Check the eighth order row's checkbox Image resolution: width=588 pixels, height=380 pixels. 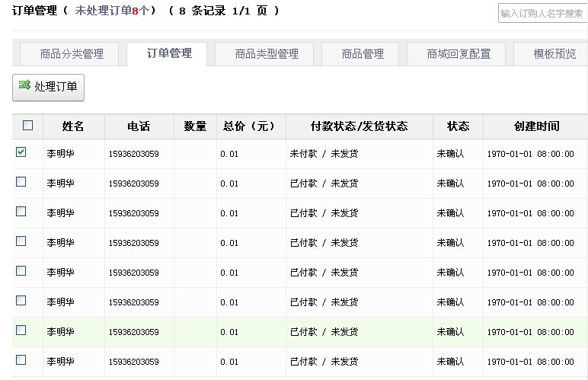[x=21, y=360]
